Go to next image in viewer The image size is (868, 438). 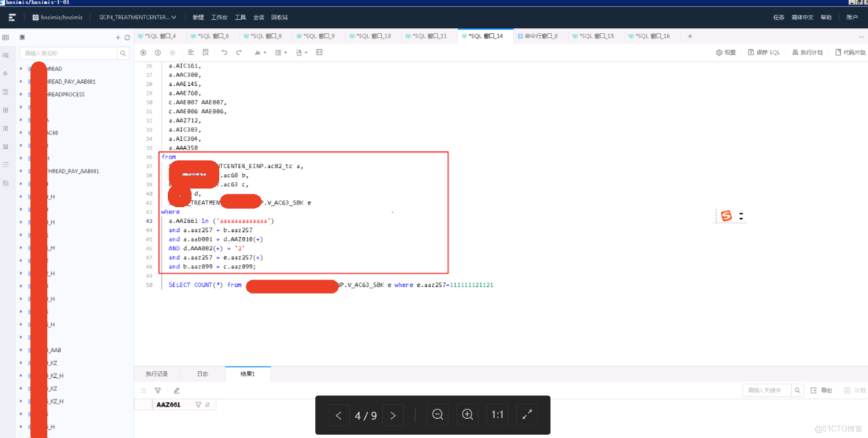[x=393, y=415]
